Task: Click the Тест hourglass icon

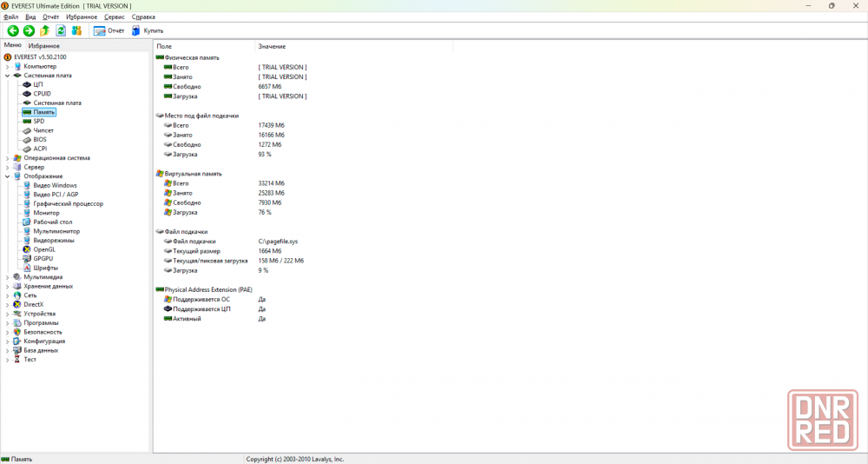Action: [17, 360]
